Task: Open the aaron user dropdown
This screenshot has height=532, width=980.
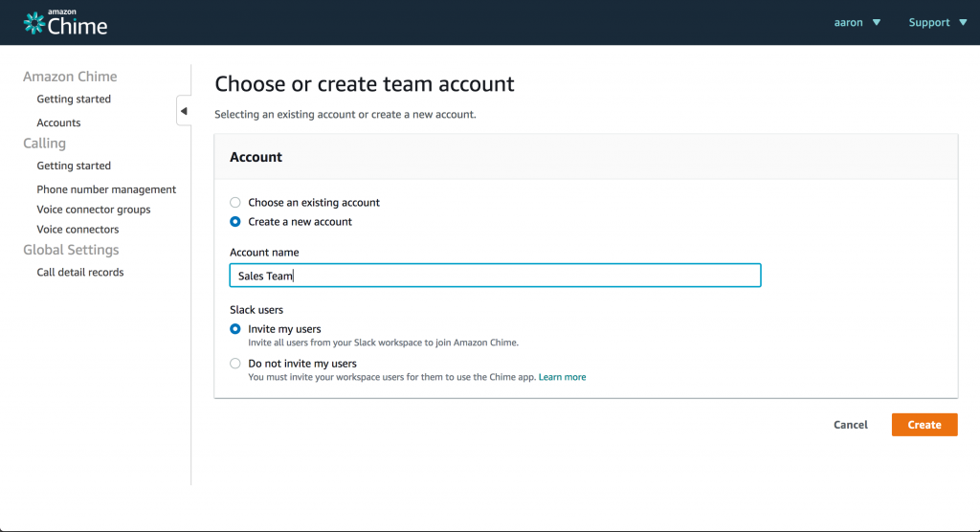Action: pyautogui.click(x=857, y=23)
